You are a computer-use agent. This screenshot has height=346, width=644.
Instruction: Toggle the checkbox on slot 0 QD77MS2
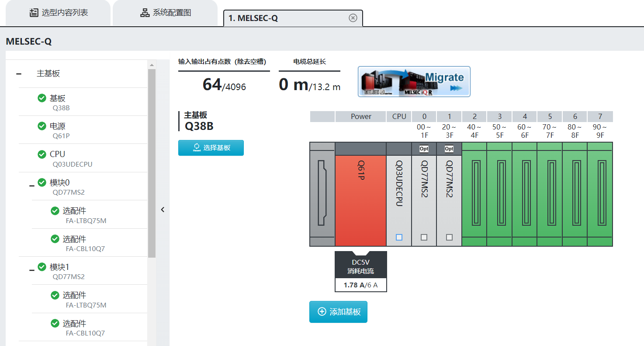[424, 238]
